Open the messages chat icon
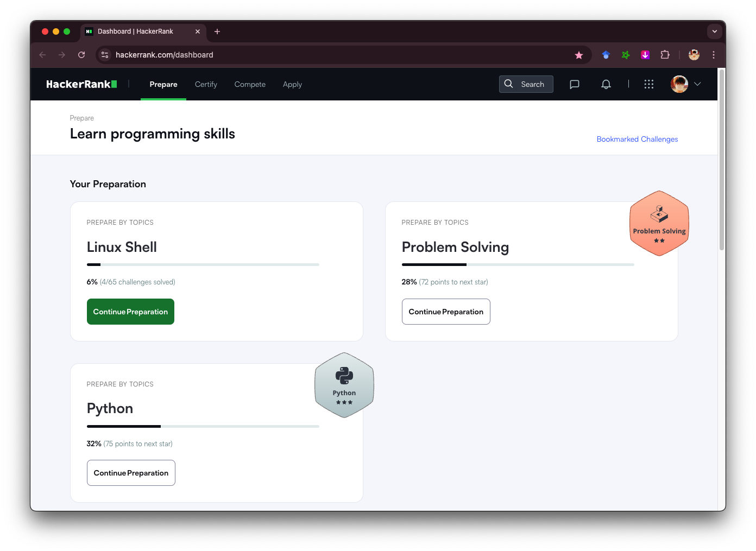756x551 pixels. click(x=575, y=84)
